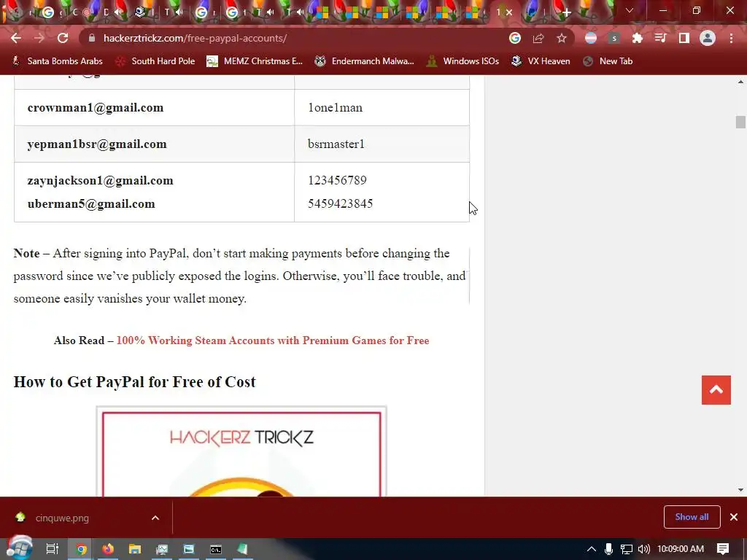
Task: Click the scrollbar up arrow
Action: pyautogui.click(x=740, y=82)
